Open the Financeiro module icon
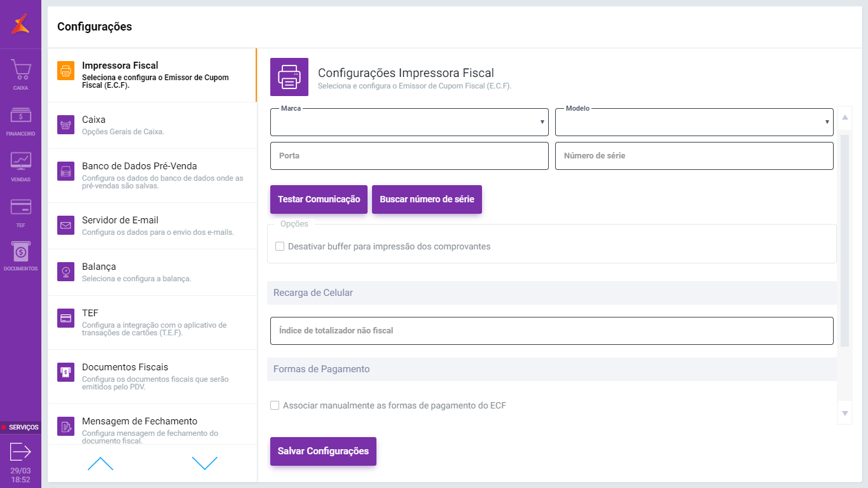Image resolution: width=868 pixels, height=488 pixels. 20,116
